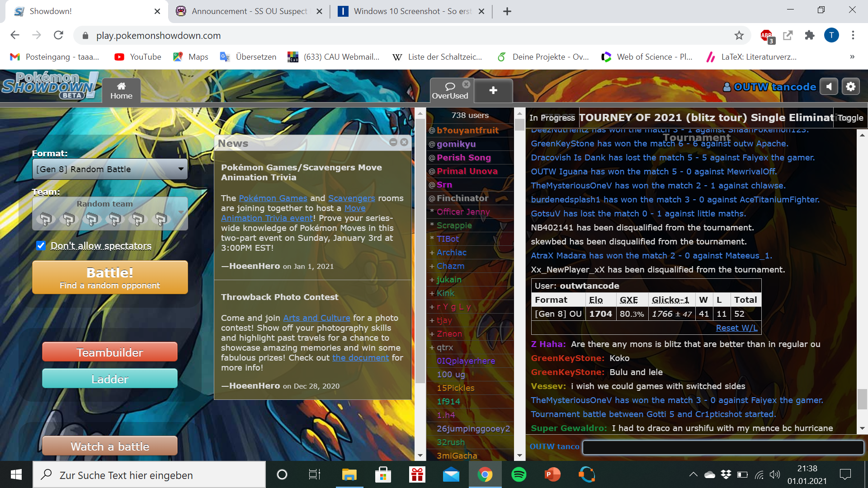Switch to the Home tab
Viewport: 868px width, 488px height.
[x=121, y=90]
